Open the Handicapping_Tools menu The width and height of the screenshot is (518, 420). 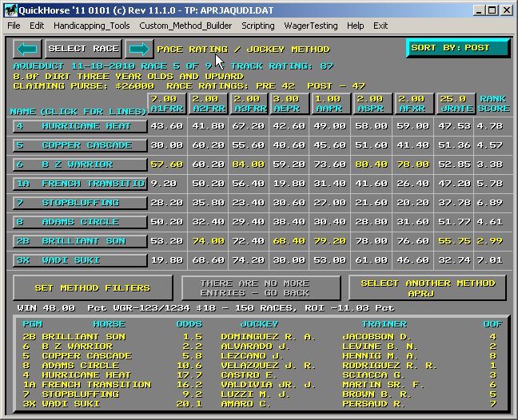92,26
